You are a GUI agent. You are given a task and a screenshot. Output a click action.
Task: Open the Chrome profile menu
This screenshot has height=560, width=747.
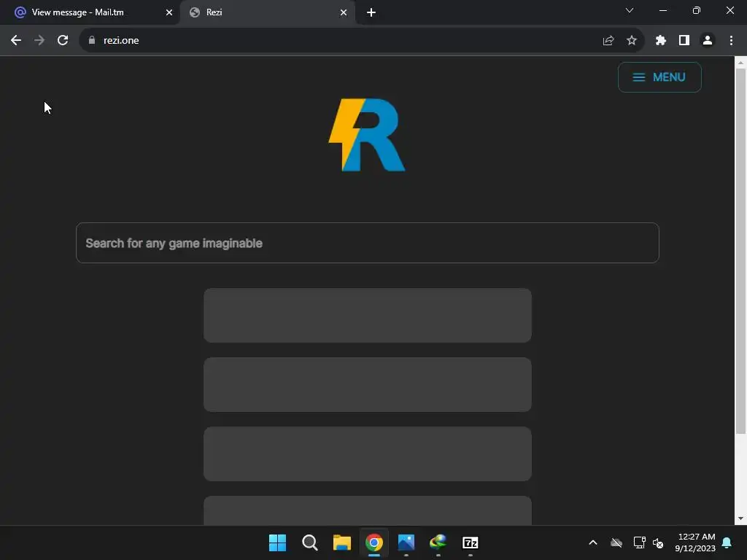click(708, 41)
